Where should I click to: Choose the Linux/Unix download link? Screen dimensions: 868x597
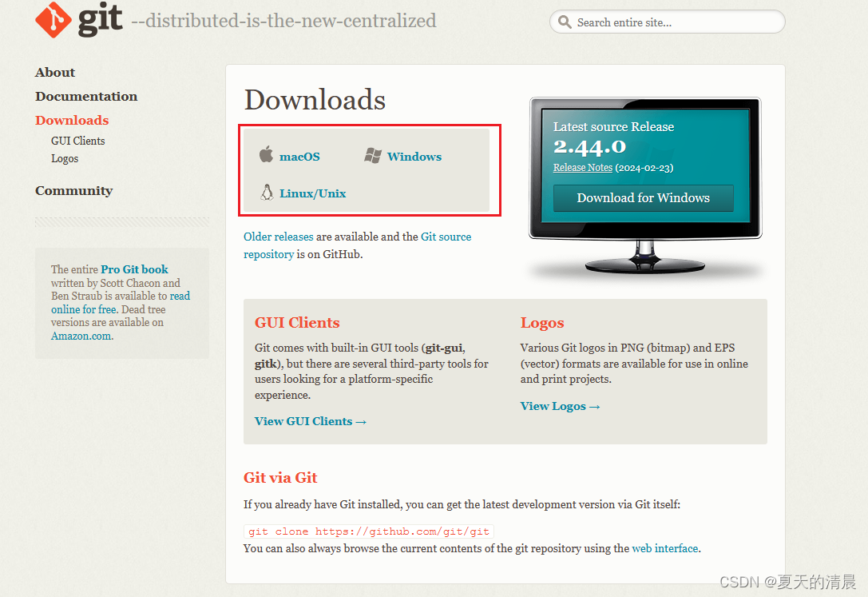point(313,193)
